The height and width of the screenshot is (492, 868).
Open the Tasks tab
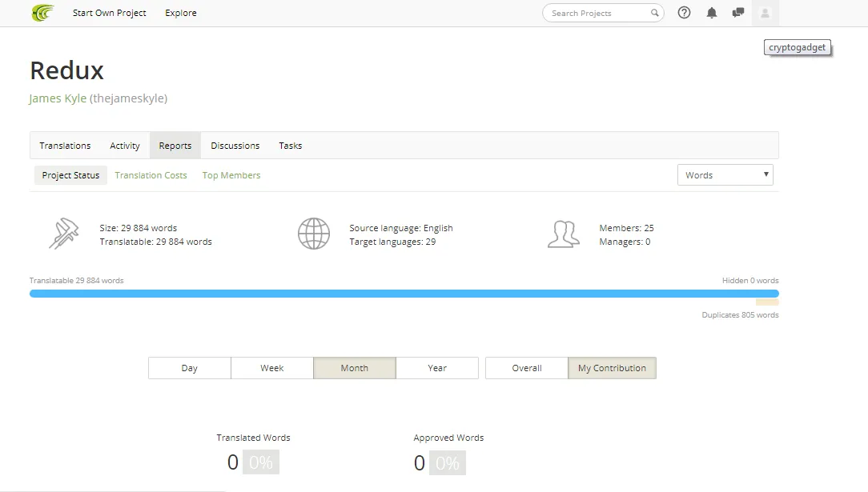290,146
